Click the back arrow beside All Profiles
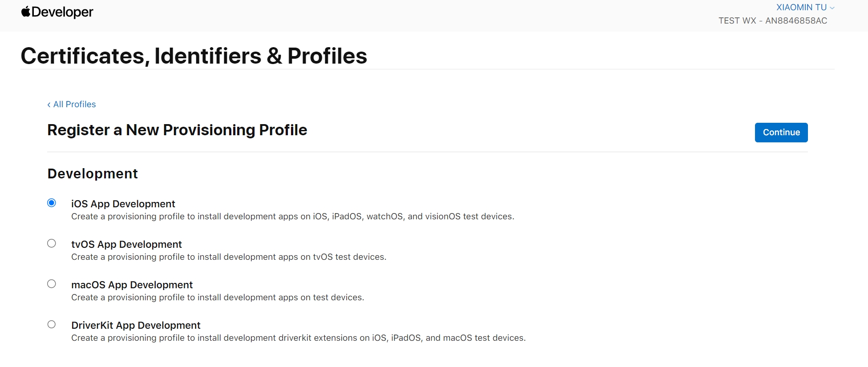The height and width of the screenshot is (367, 868). coord(49,105)
